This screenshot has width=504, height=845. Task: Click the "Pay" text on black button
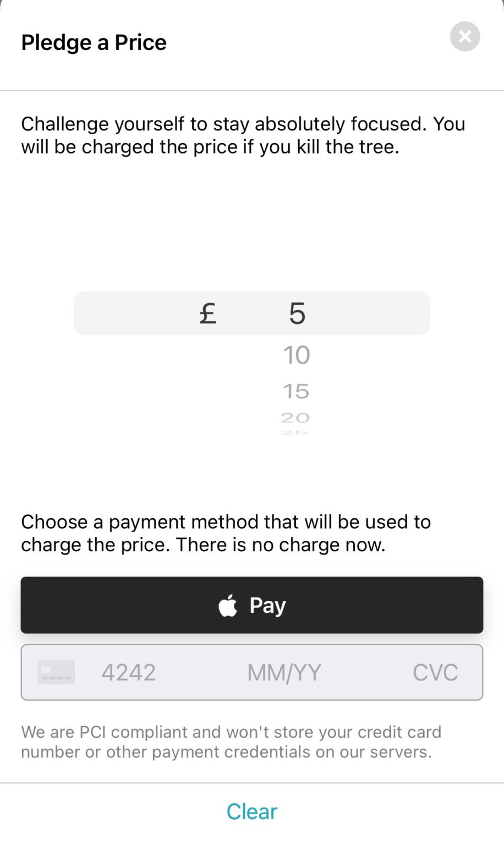point(267,605)
